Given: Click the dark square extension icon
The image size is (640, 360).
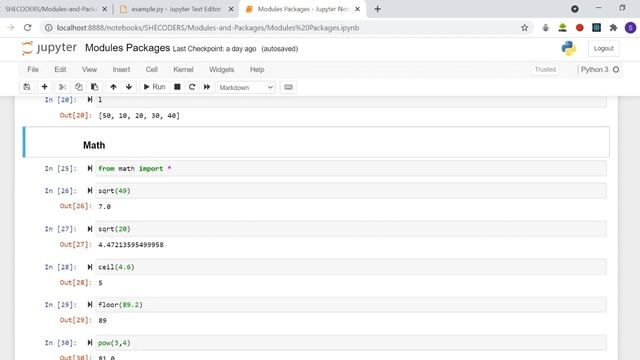Looking at the screenshot, I should (596, 28).
